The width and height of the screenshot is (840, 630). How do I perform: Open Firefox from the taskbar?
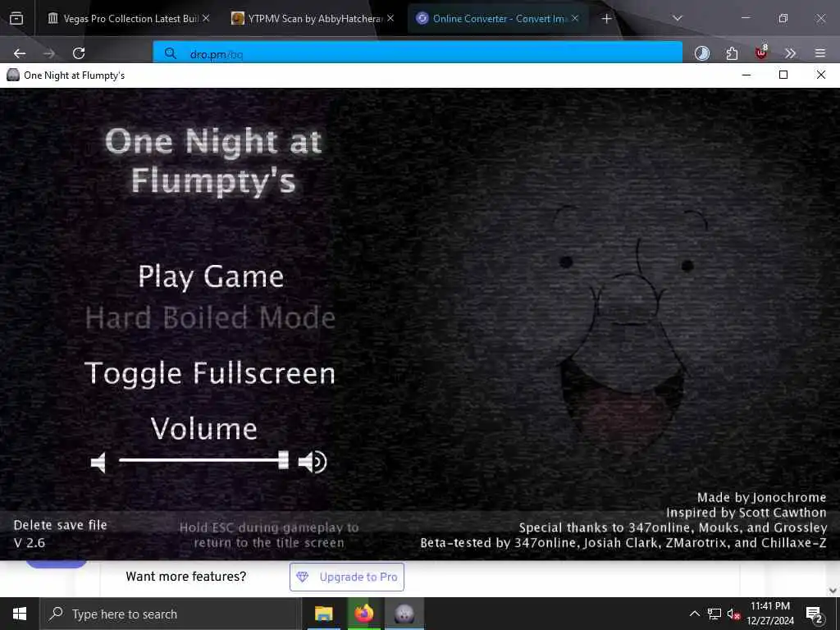[363, 614]
